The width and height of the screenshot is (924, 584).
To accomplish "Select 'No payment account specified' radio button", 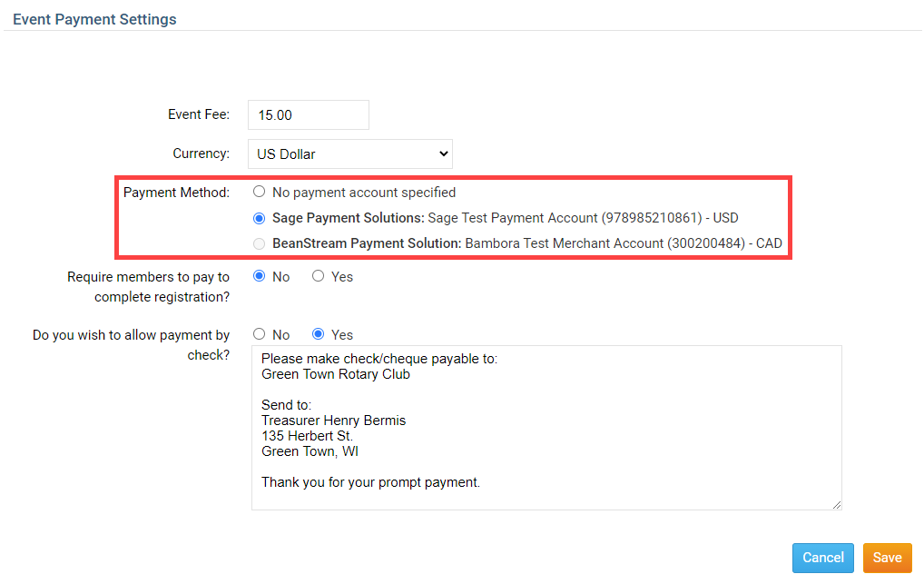I will click(x=260, y=193).
